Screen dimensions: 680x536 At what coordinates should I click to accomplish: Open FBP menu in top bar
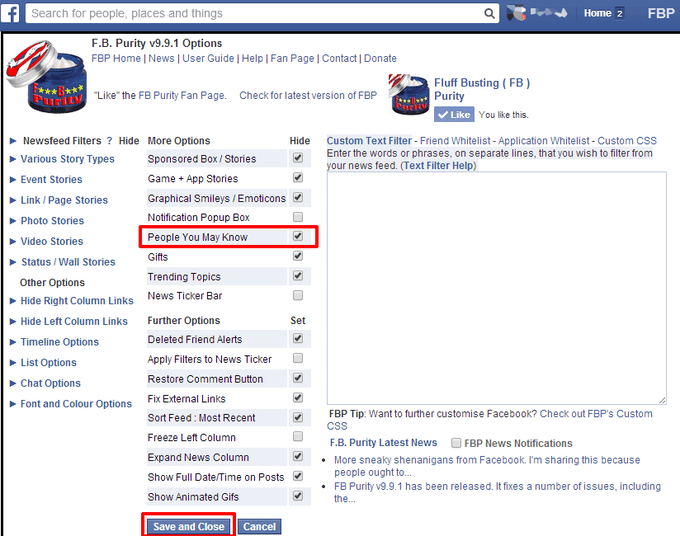(x=660, y=13)
